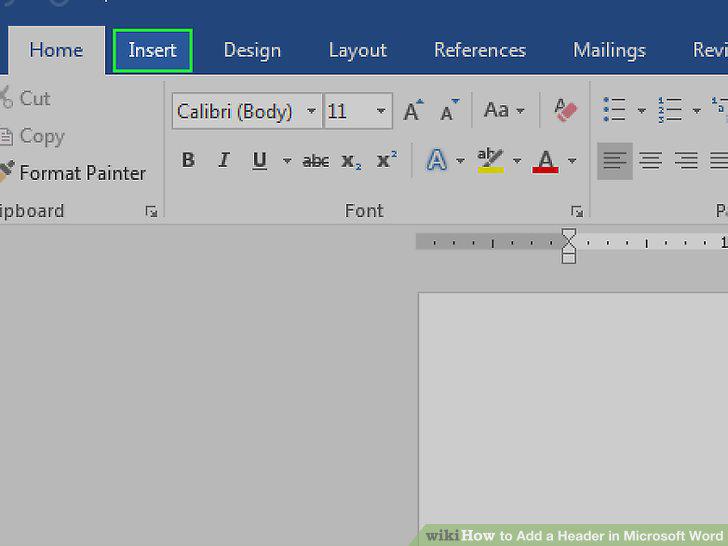This screenshot has height=546, width=728.
Task: Decrease font size with Shrink Font icon
Action: (x=449, y=110)
